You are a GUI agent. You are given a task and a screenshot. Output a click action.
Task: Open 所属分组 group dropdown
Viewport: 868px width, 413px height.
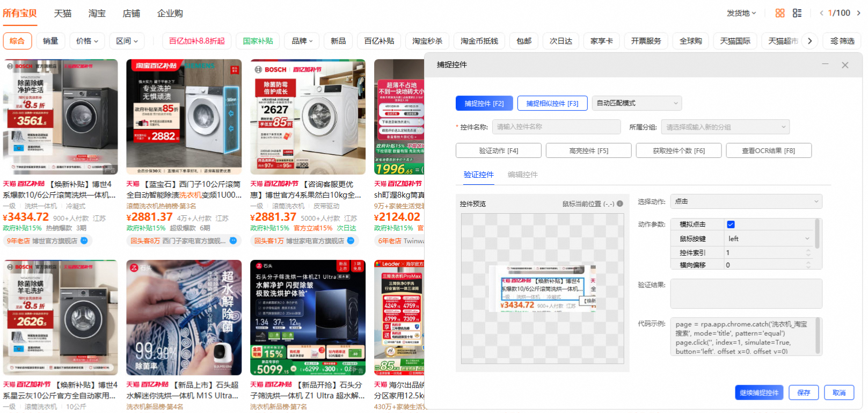pos(725,127)
